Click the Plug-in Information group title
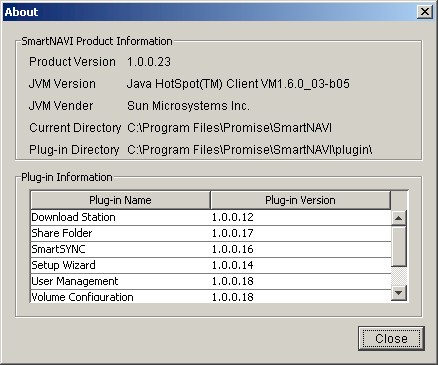Screen dimensions: 438x365 click(67, 177)
